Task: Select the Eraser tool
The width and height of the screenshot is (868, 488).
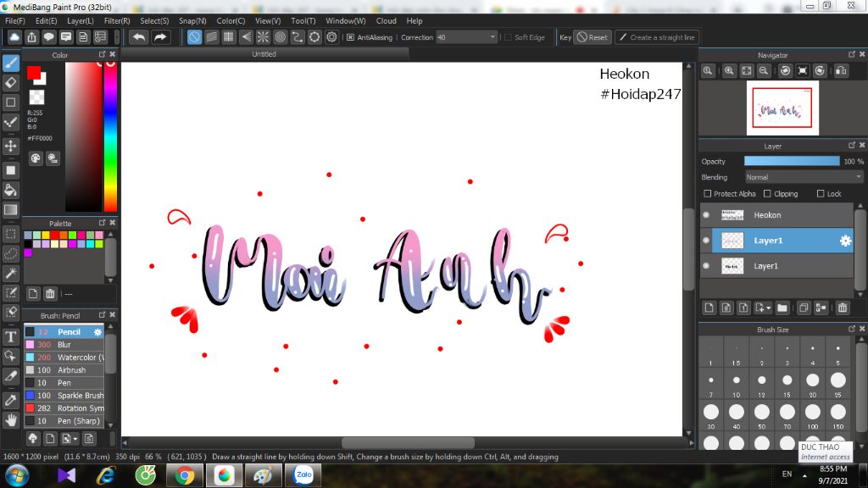Action: pyautogui.click(x=10, y=83)
